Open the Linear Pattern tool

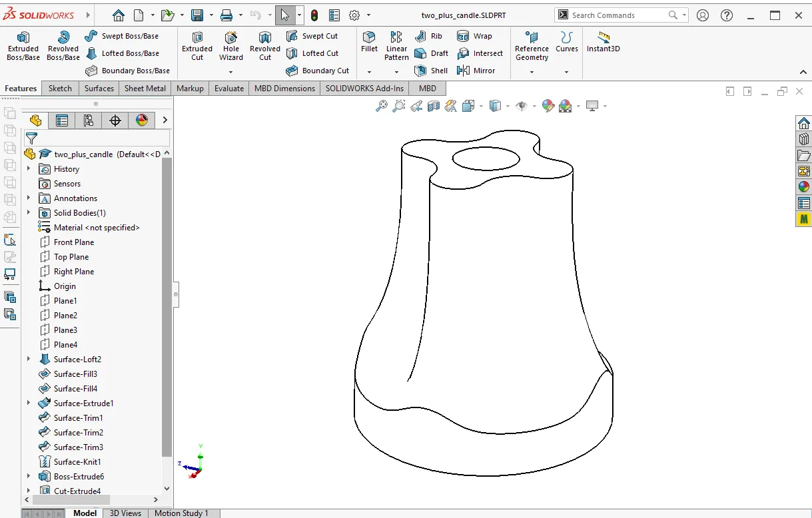[x=396, y=45]
